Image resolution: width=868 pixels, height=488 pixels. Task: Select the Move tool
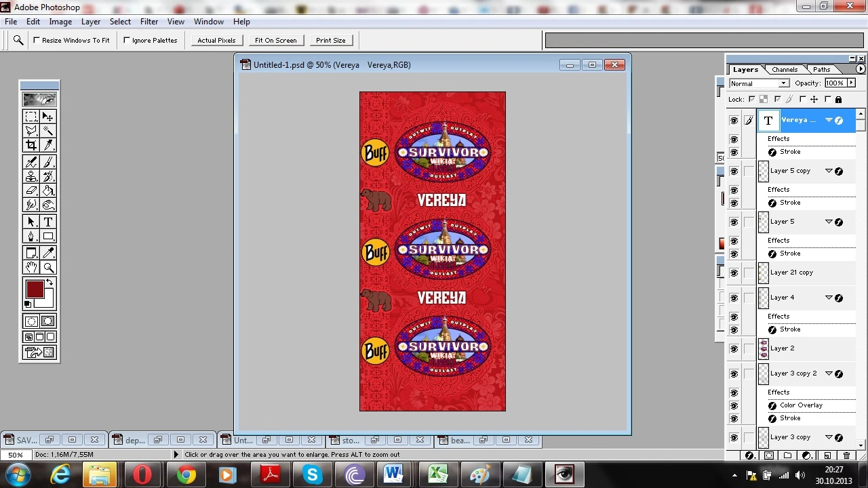tap(48, 117)
